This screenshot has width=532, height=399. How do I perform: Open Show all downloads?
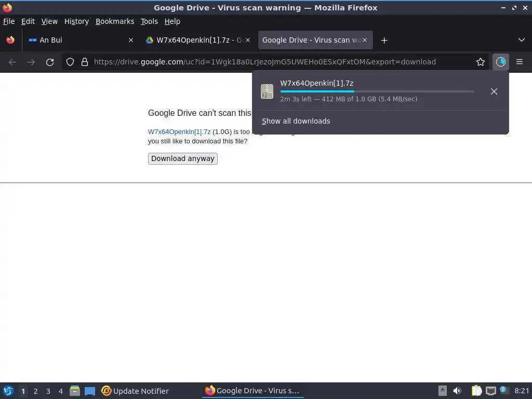click(296, 121)
